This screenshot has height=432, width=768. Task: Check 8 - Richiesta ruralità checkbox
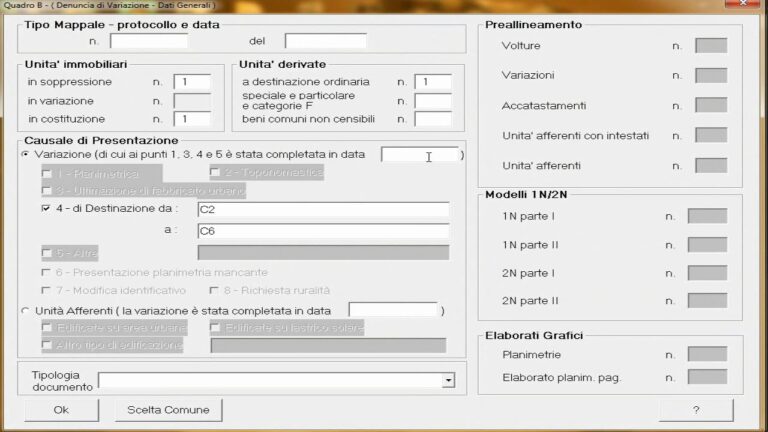[214, 290]
